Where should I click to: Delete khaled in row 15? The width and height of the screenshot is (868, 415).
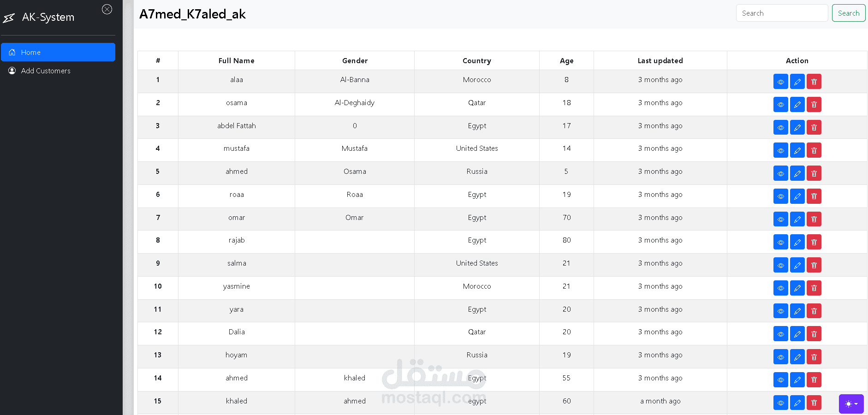tap(814, 403)
